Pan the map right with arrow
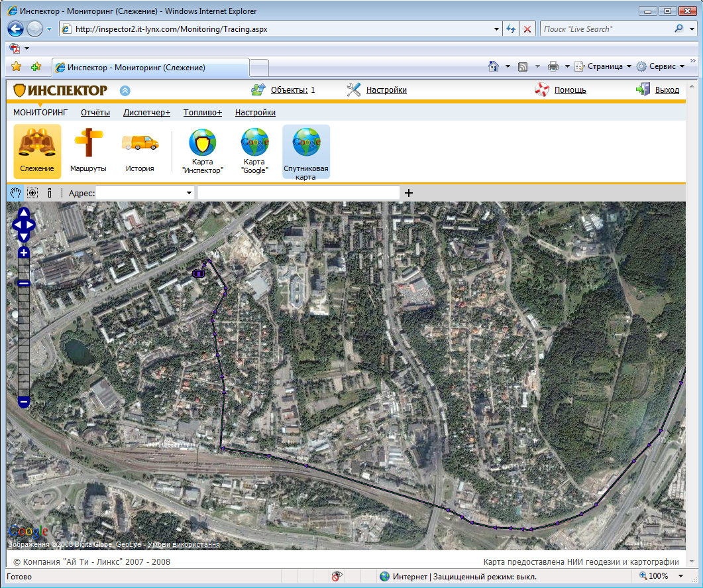The image size is (703, 588). (x=31, y=225)
